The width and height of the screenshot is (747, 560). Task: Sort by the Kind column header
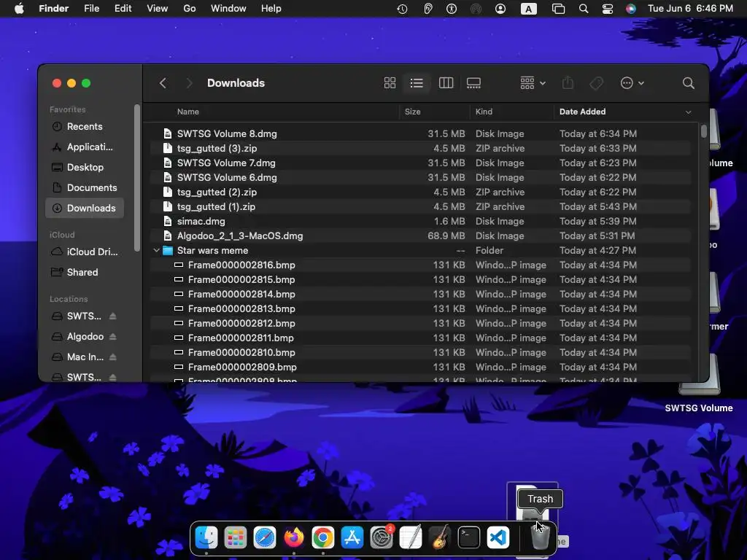coord(484,112)
